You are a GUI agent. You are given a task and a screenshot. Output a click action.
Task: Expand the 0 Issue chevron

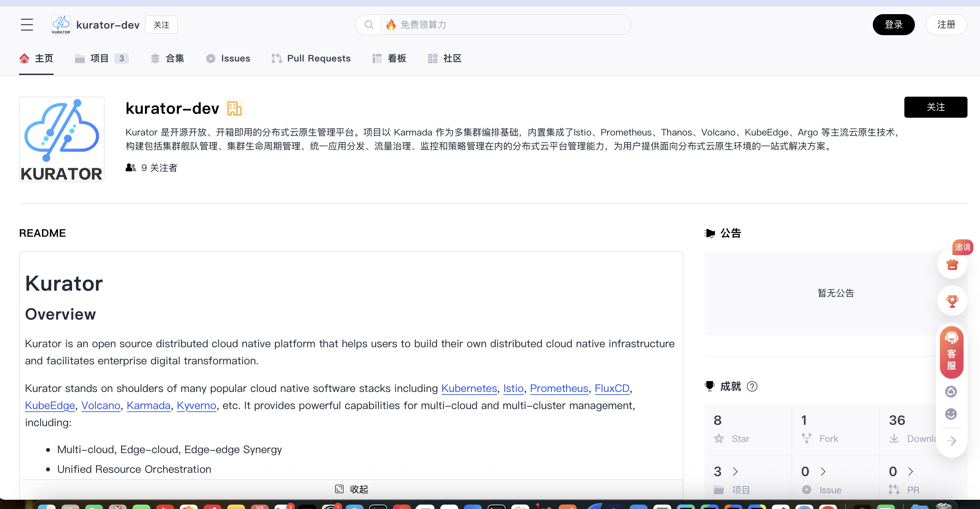coord(823,471)
